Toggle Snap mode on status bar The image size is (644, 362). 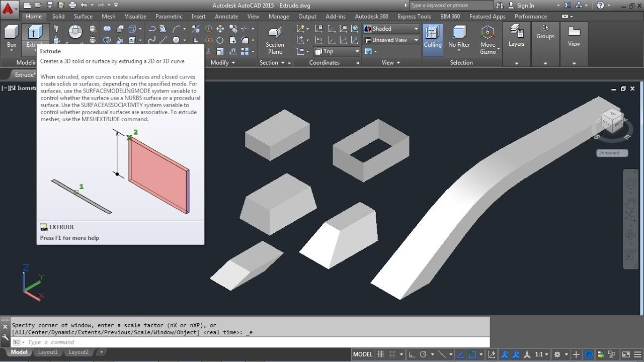coord(392,354)
